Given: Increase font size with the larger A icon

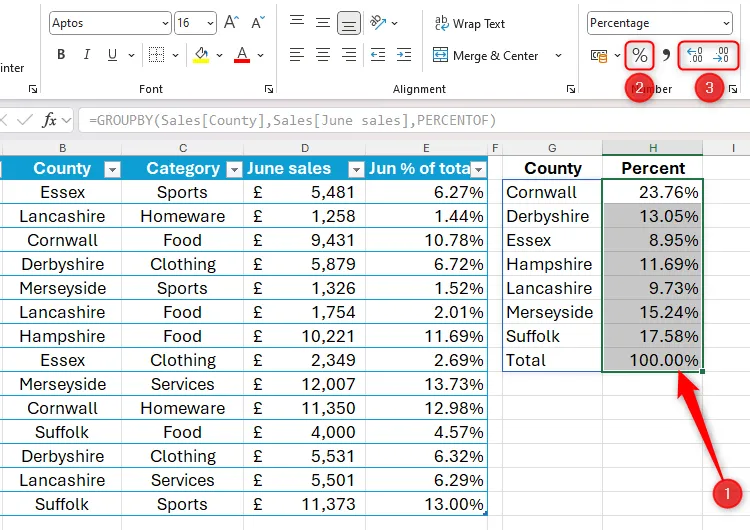Looking at the screenshot, I should 232,23.
